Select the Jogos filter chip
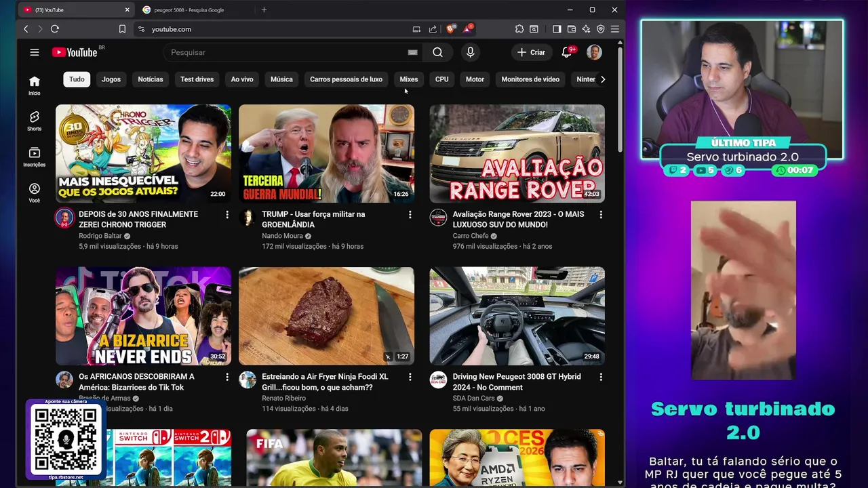The height and width of the screenshot is (488, 868). [111, 79]
